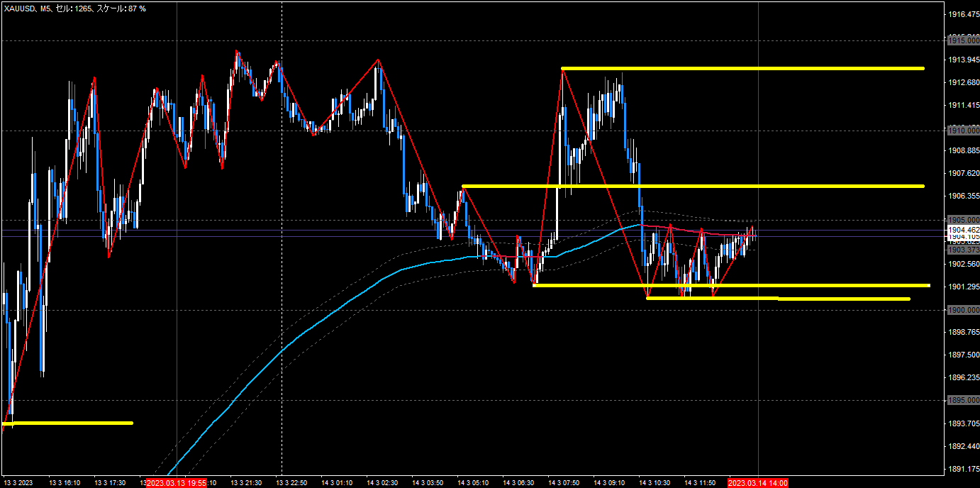Screen dimensions: 980x488
Task: Click the grey 1905.000 level label
Action: click(x=963, y=220)
